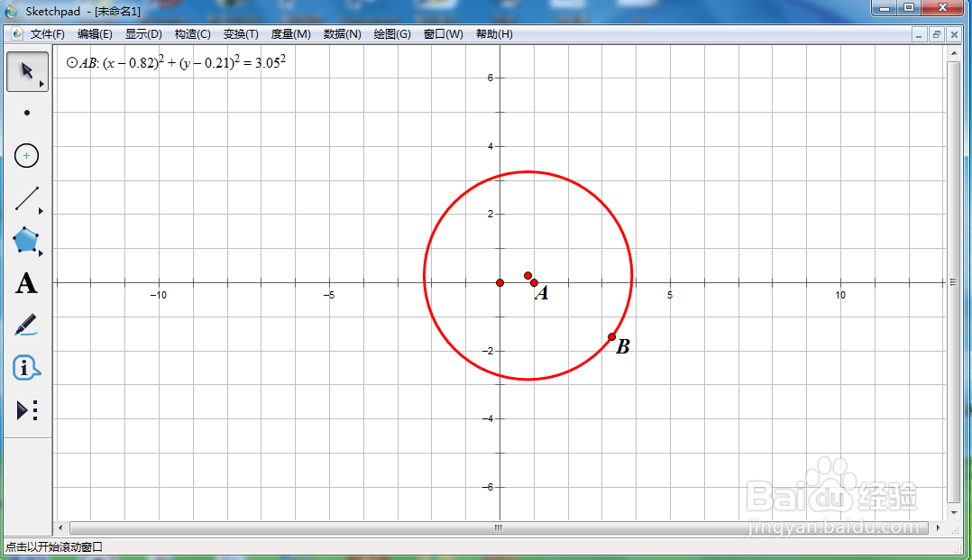Open the 文件(F) menu
The image size is (972, 560).
pyautogui.click(x=48, y=34)
